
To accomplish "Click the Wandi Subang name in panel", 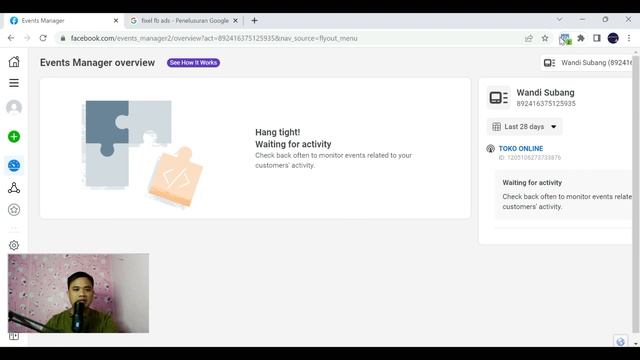I will [x=545, y=93].
